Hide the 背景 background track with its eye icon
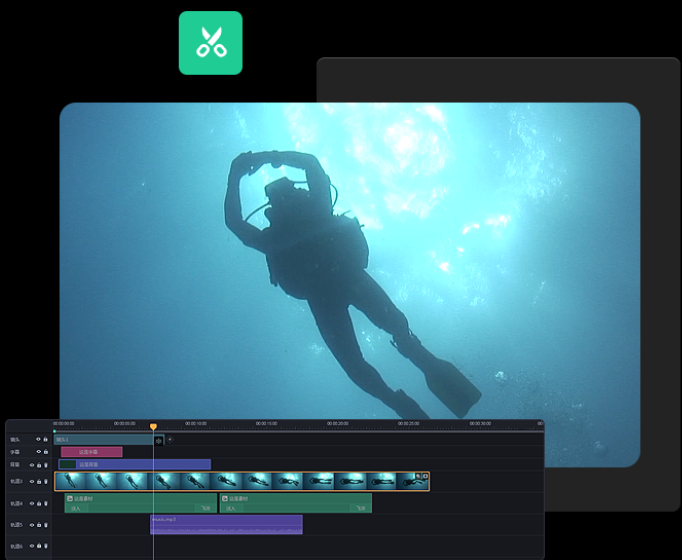 32,465
